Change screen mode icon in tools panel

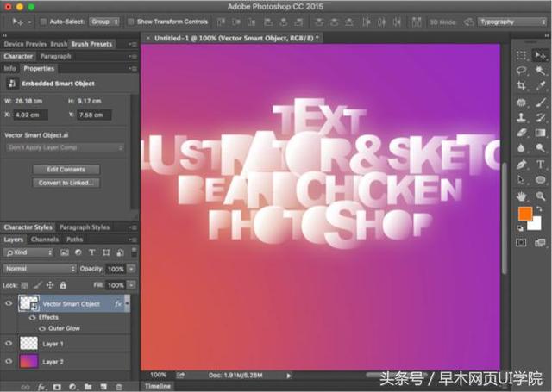click(x=540, y=243)
